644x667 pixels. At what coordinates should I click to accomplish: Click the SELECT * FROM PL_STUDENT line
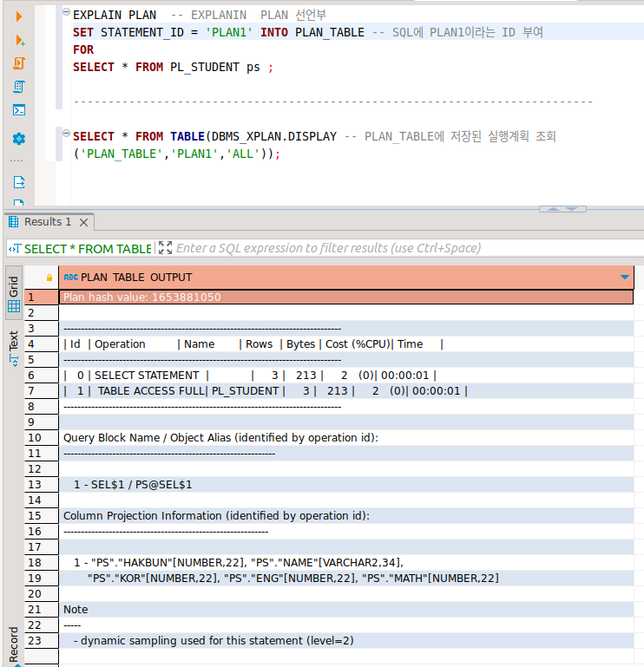[173, 67]
